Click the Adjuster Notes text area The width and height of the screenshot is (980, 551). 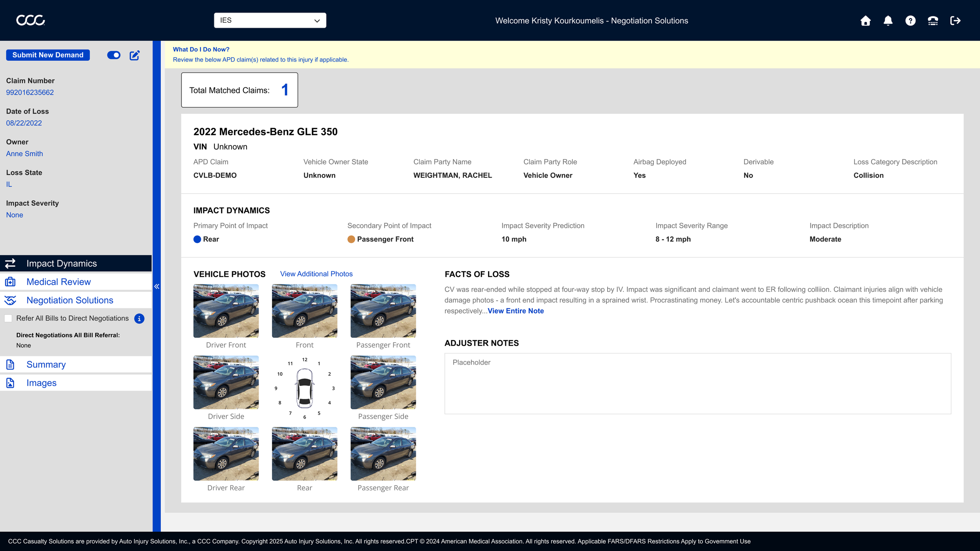pos(698,384)
